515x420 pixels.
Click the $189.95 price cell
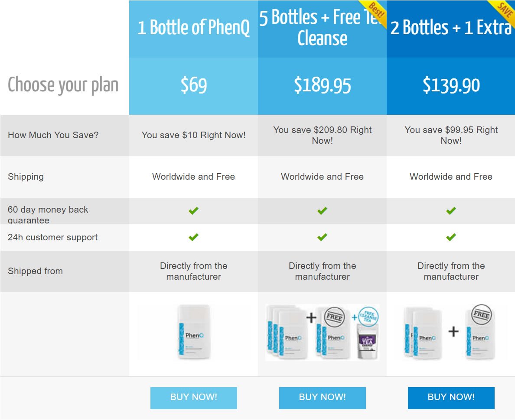coord(322,86)
